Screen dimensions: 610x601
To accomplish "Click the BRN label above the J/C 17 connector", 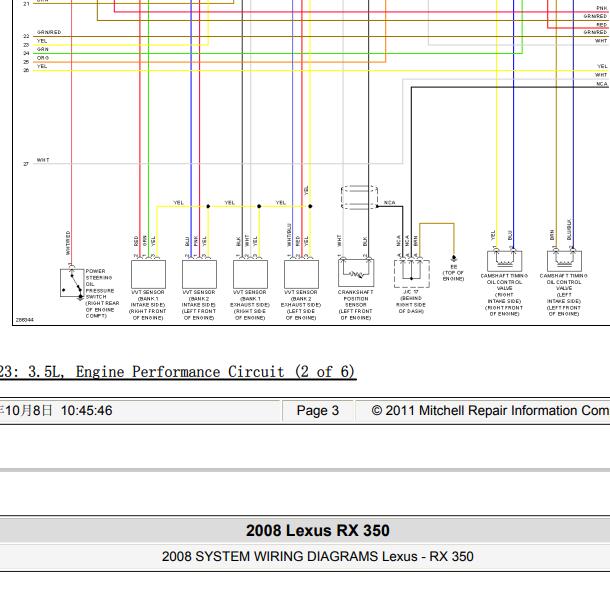I will point(416,240).
